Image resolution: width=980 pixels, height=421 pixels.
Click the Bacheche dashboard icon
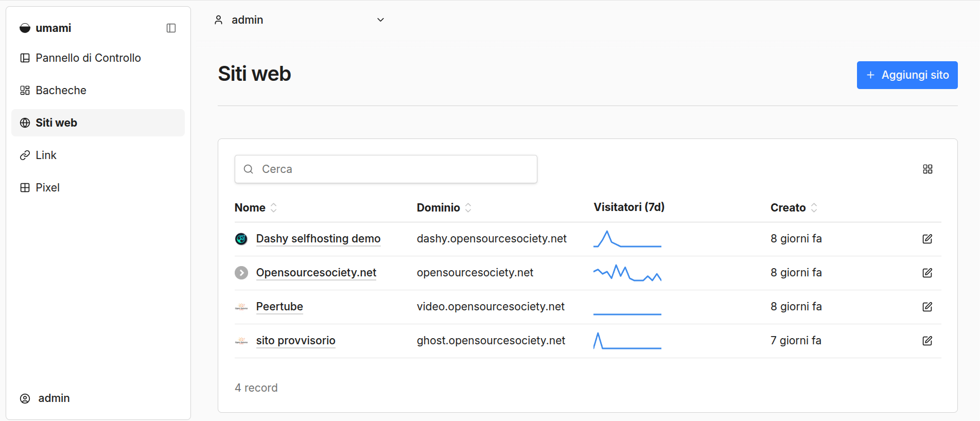25,90
